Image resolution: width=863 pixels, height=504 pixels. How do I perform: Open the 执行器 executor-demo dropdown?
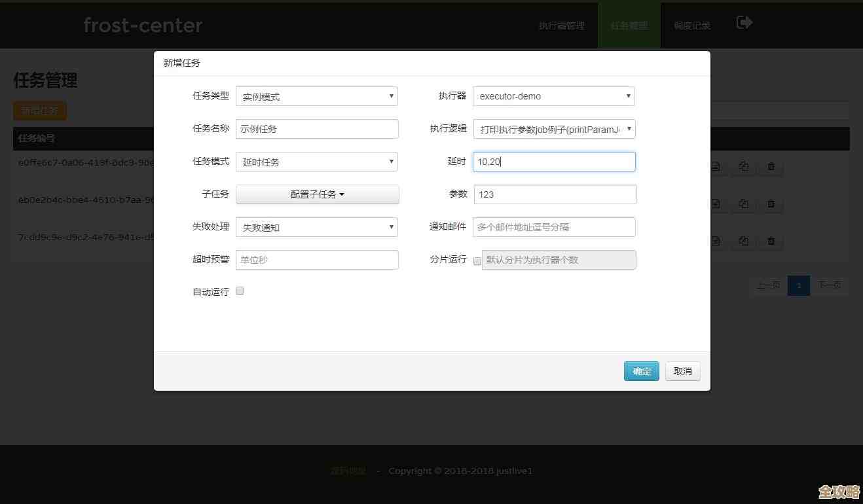coord(554,96)
